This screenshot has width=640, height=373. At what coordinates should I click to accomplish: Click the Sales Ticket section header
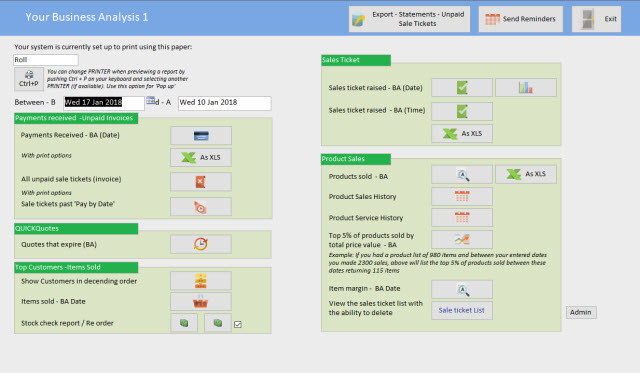[356, 60]
